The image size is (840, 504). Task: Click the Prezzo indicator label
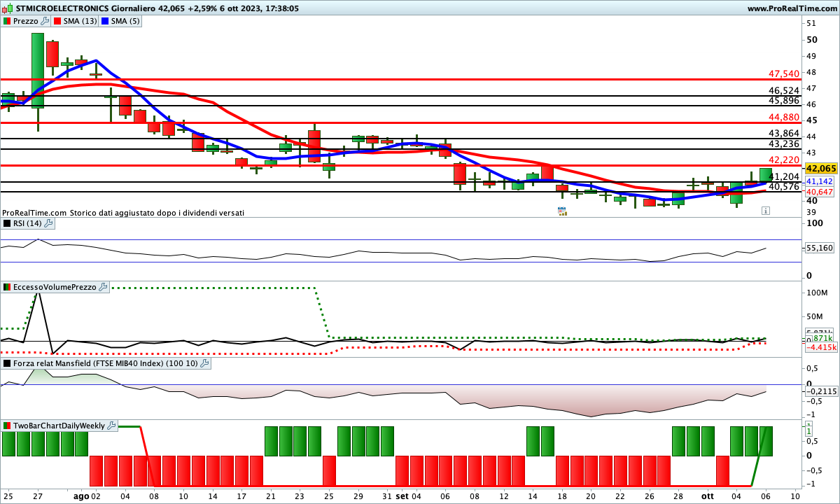tap(26, 21)
